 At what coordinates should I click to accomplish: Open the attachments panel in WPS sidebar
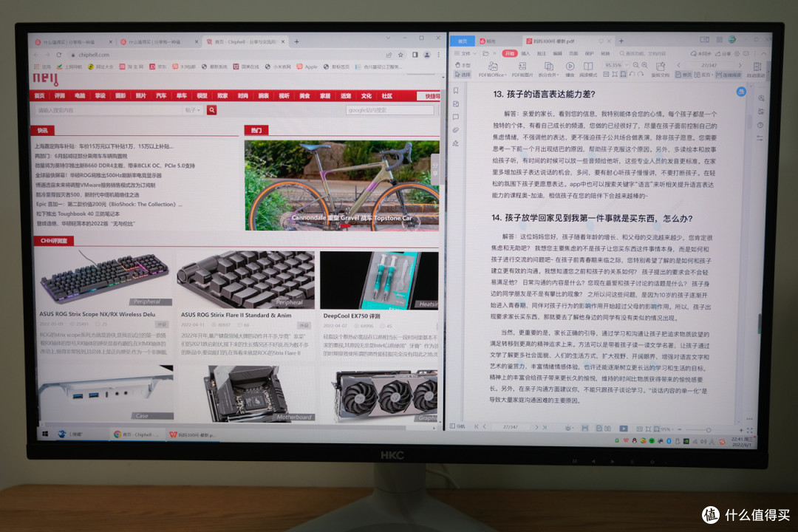(x=456, y=130)
